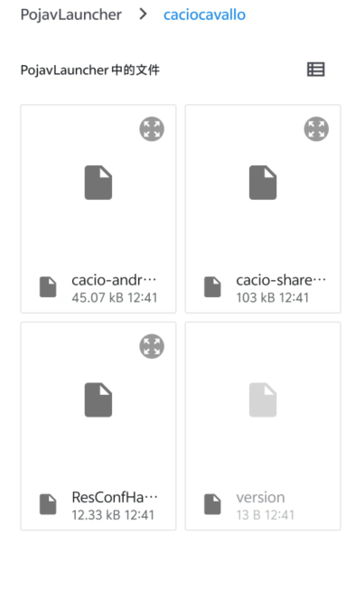Expand preview of the cacio-share file card
Viewport: 364px width, 609px height.
click(316, 129)
